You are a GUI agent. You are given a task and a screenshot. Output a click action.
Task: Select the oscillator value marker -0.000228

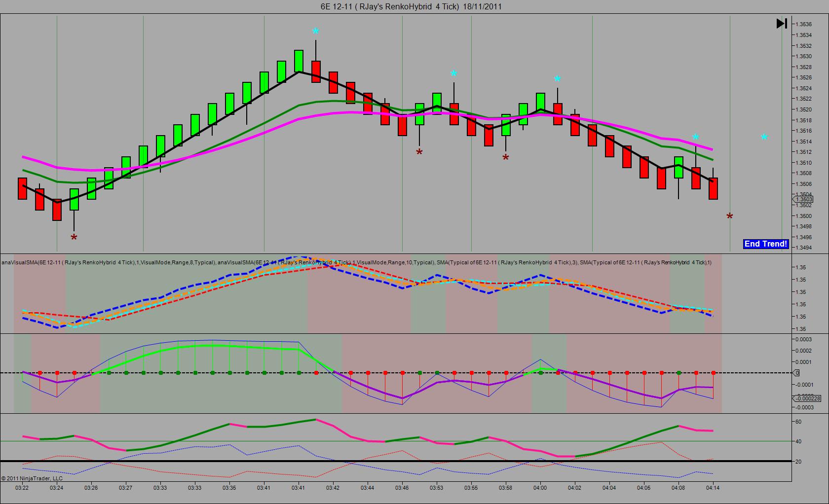tap(806, 398)
